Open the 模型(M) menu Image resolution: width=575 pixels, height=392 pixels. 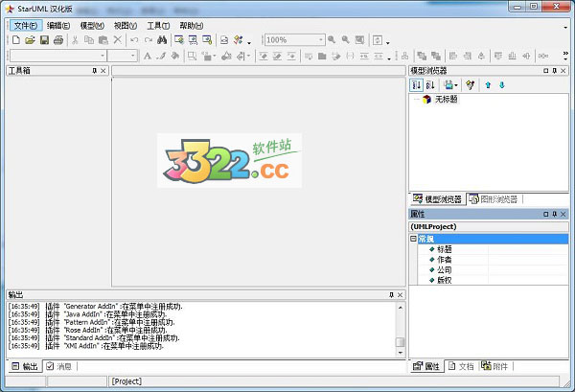point(92,26)
